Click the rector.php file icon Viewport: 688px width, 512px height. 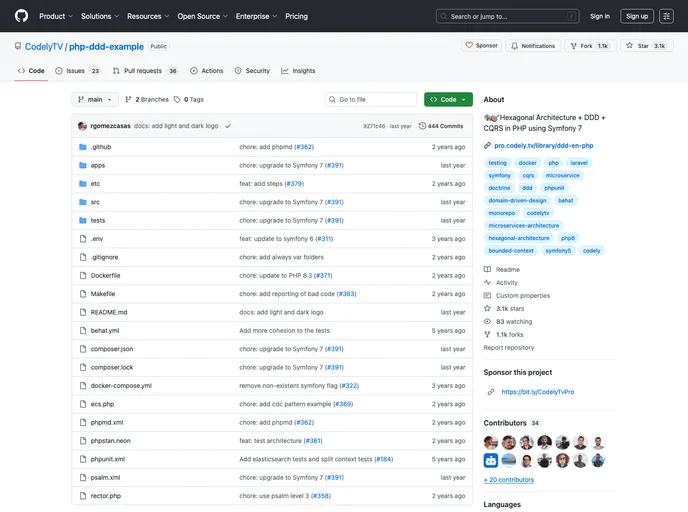coord(82,496)
